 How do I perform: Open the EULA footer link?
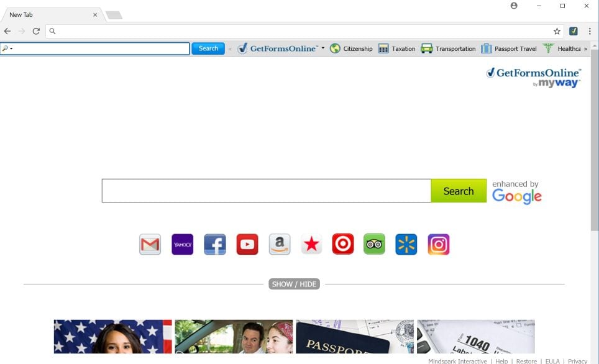click(552, 361)
